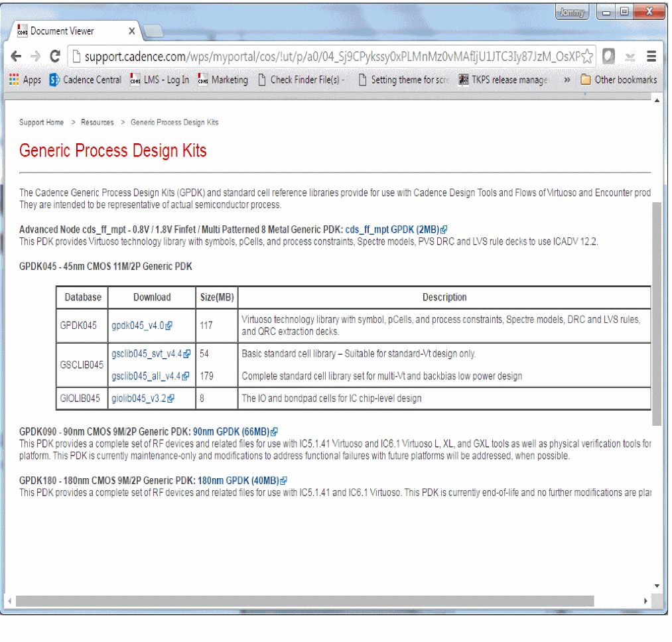Click the Jommy user profile button
Screen dimensions: 672x642
(572, 12)
